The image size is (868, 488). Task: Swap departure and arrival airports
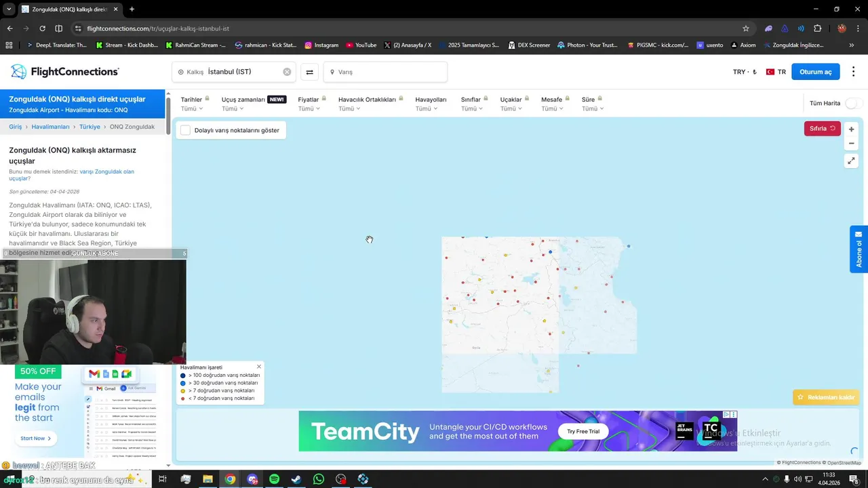pos(309,72)
